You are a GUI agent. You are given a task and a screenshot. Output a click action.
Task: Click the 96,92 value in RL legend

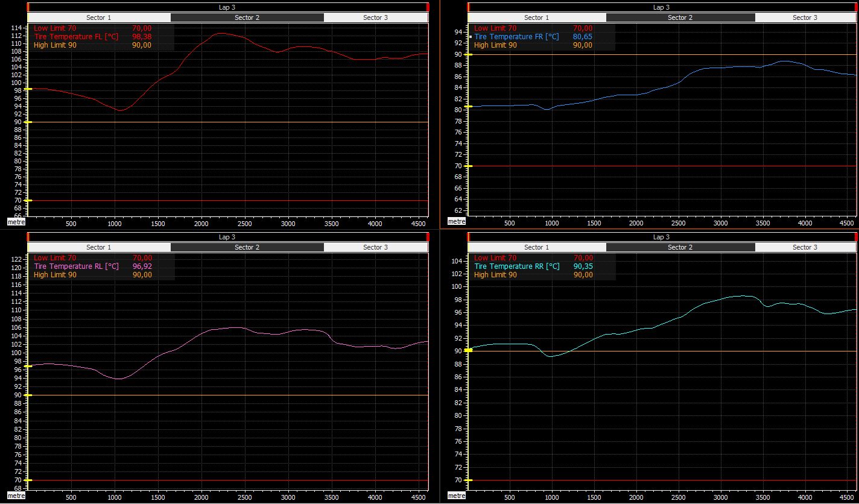coord(142,266)
